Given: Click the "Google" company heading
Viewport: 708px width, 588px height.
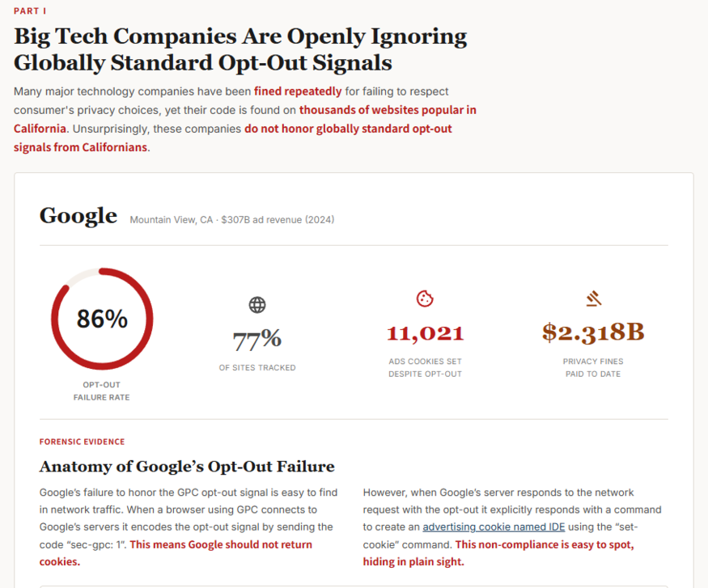Looking at the screenshot, I should [x=78, y=216].
